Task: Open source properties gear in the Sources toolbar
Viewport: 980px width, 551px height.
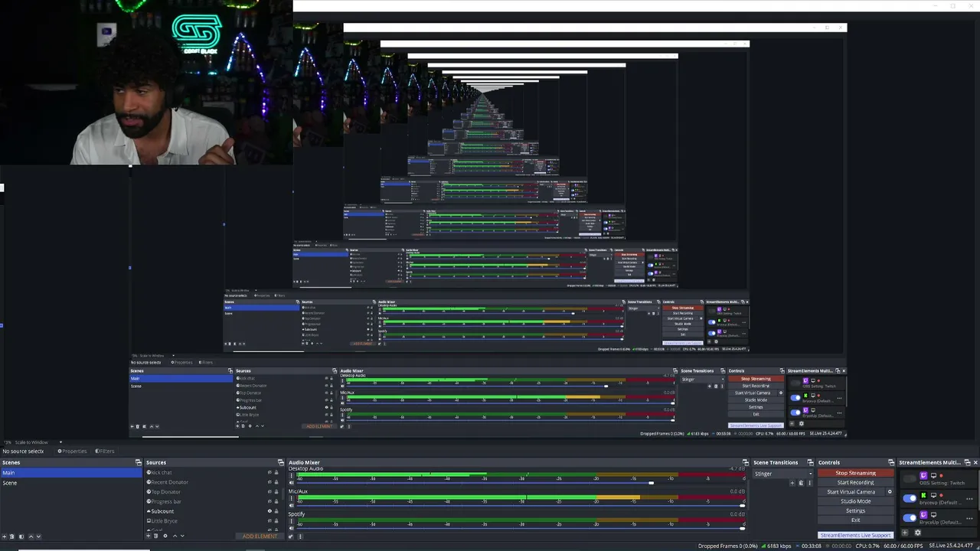Action: [x=165, y=536]
